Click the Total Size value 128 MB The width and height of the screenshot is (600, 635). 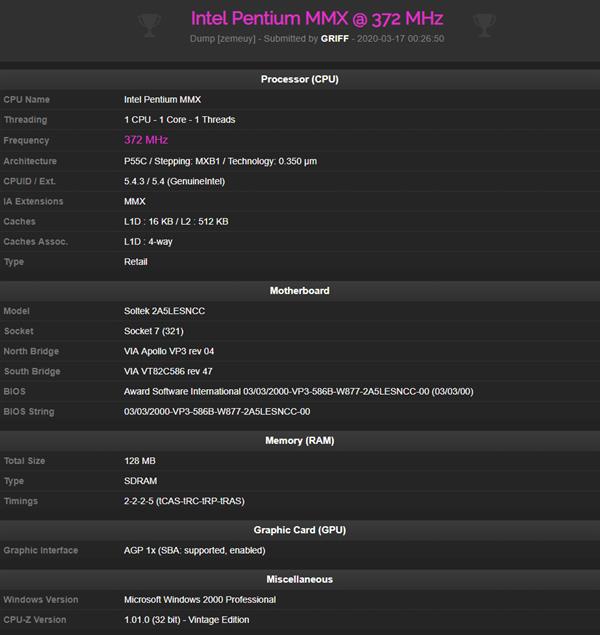(x=140, y=461)
